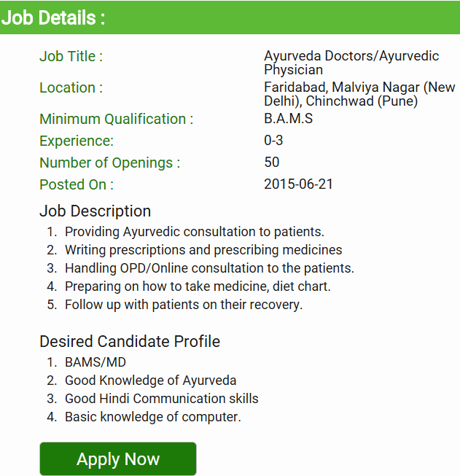Select the Ayurveda Doctors/Ayurvedic Physician title text
Image resolution: width=460 pixels, height=476 pixels.
tap(351, 63)
